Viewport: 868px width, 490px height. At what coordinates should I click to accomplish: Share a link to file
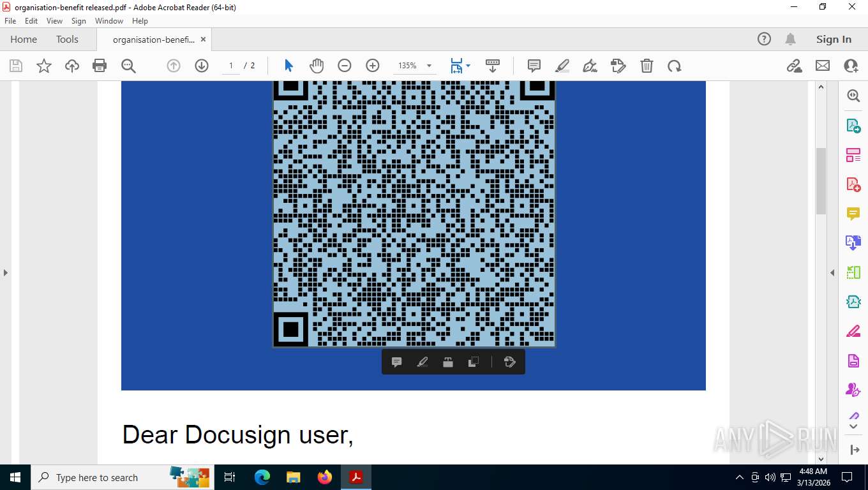[x=794, y=66]
